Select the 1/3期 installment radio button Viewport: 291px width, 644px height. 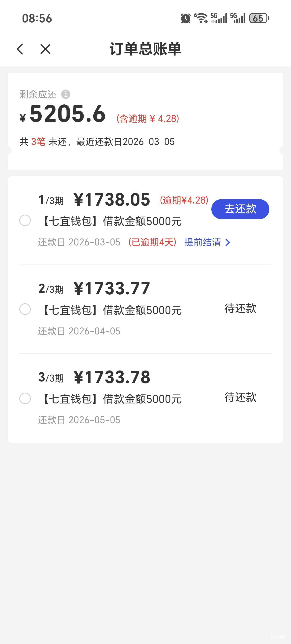[x=25, y=221]
